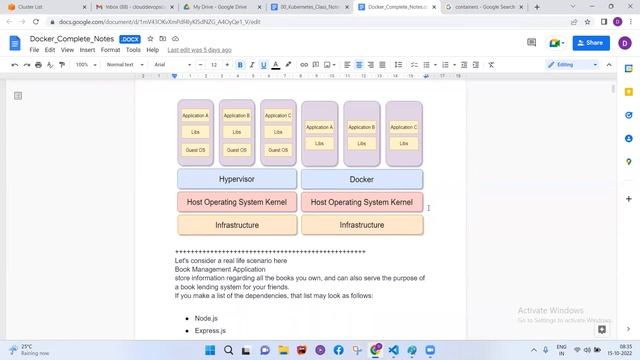
Task: Open the highlight color picker
Action: click(288, 65)
